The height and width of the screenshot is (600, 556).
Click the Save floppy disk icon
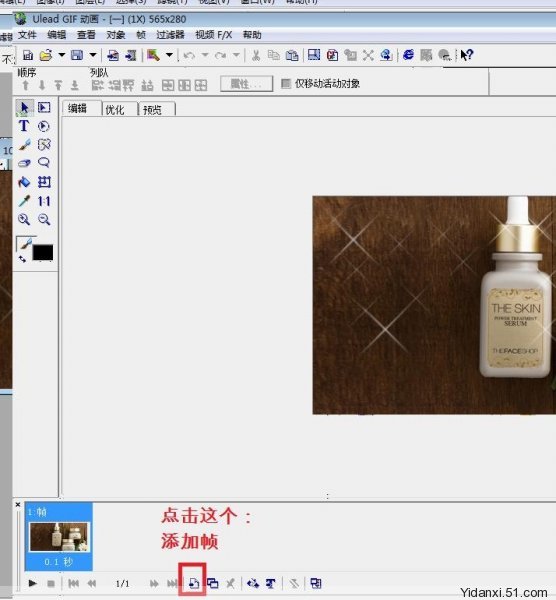click(77, 55)
